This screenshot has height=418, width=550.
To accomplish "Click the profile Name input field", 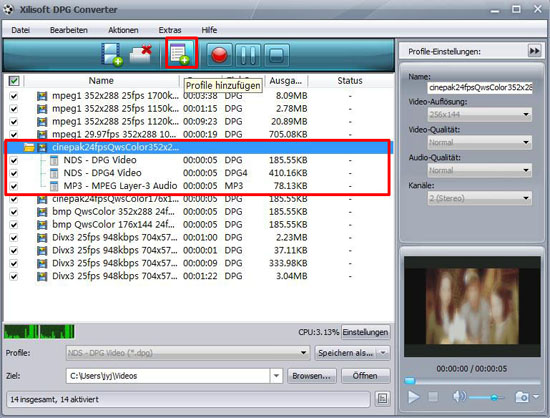I will pyautogui.click(x=479, y=87).
